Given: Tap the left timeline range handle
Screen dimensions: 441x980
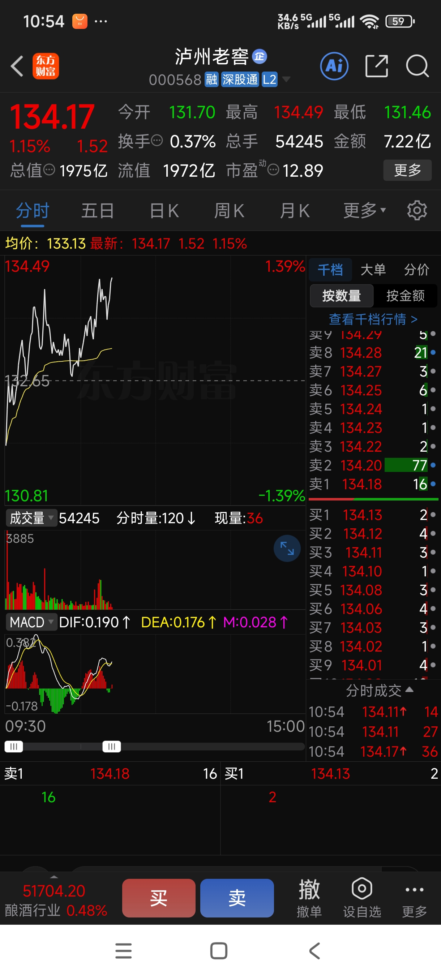Looking at the screenshot, I should 14,747.
